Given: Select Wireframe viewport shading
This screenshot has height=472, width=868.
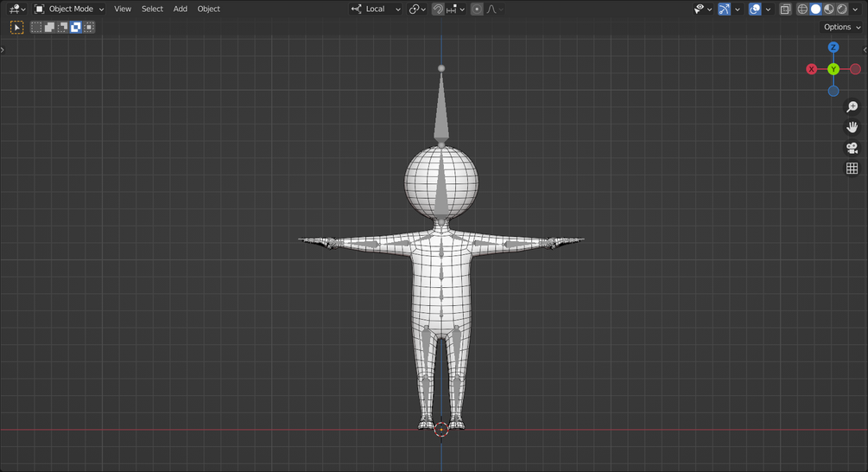Looking at the screenshot, I should point(802,9).
